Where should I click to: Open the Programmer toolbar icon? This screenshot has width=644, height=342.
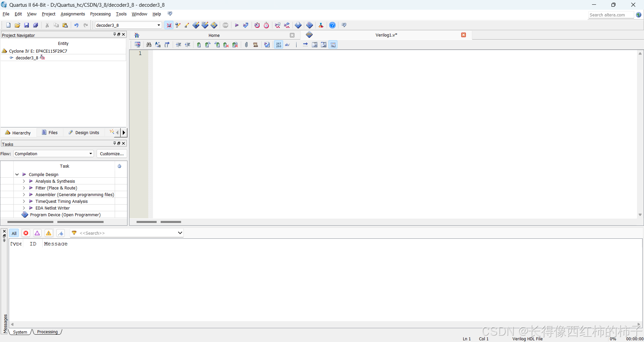[310, 25]
